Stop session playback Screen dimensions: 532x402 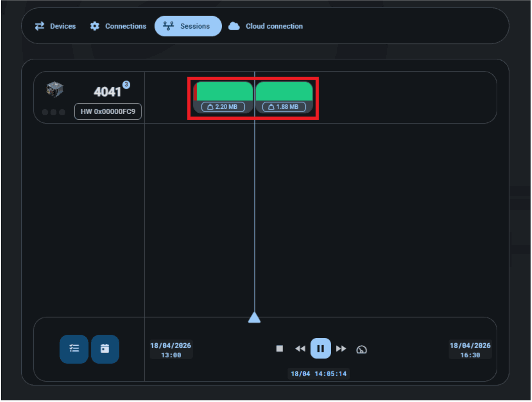pyautogui.click(x=280, y=349)
